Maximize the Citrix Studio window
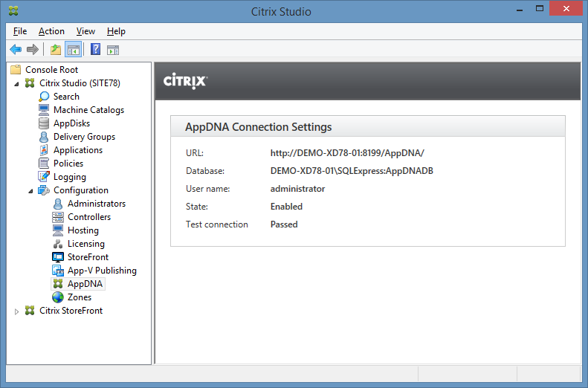 (540, 9)
